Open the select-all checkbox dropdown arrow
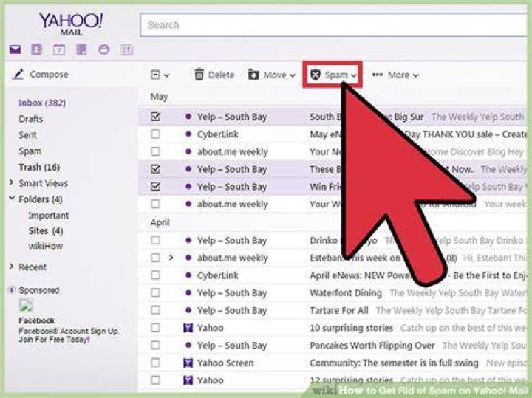The height and width of the screenshot is (398, 532). click(x=166, y=75)
